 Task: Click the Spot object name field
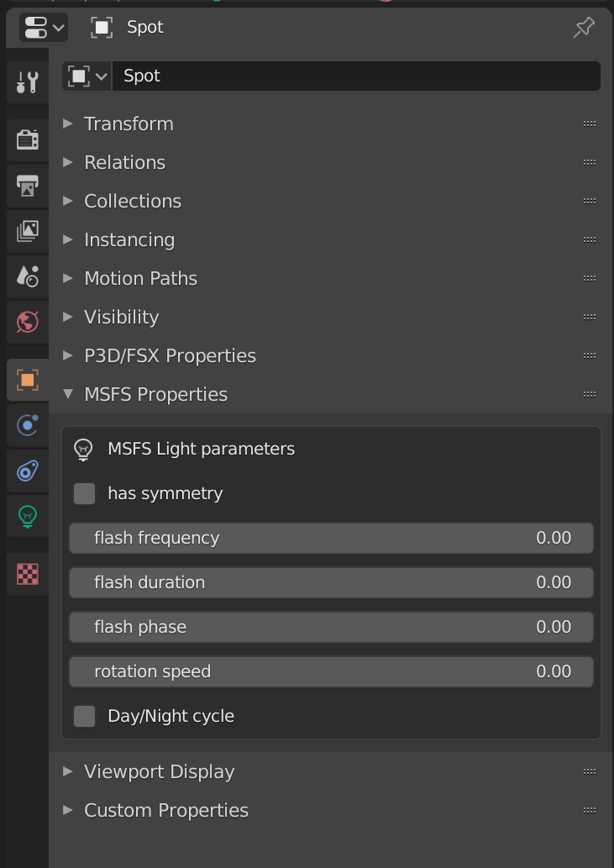(356, 76)
